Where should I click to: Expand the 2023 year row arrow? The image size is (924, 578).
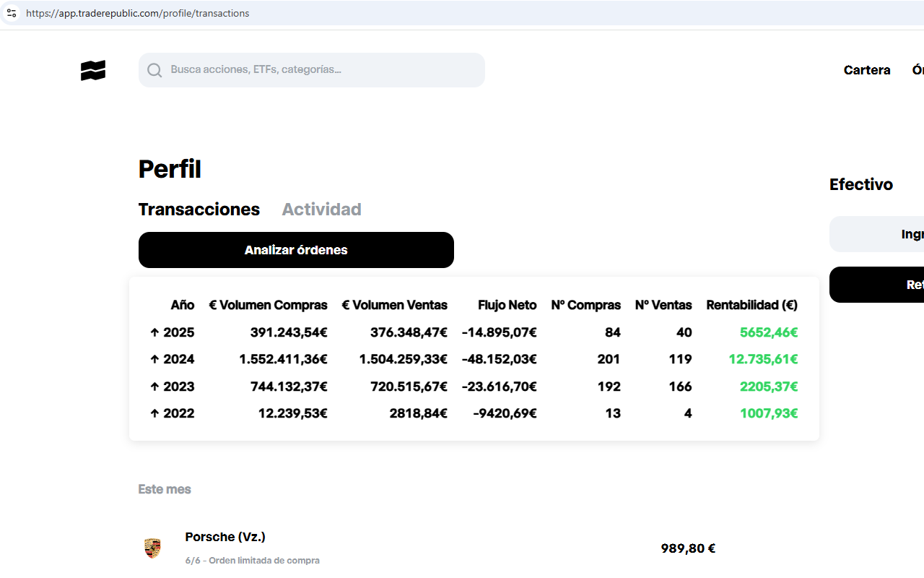click(x=154, y=387)
